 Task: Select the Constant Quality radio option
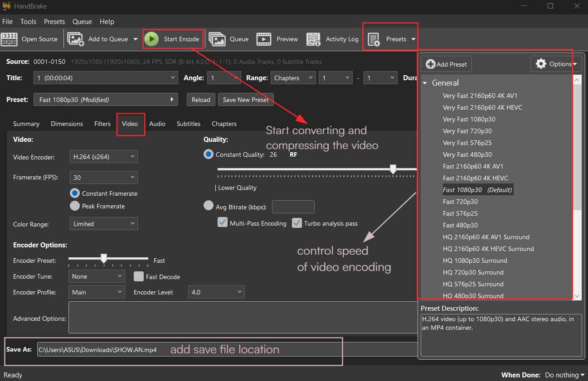pyautogui.click(x=209, y=154)
